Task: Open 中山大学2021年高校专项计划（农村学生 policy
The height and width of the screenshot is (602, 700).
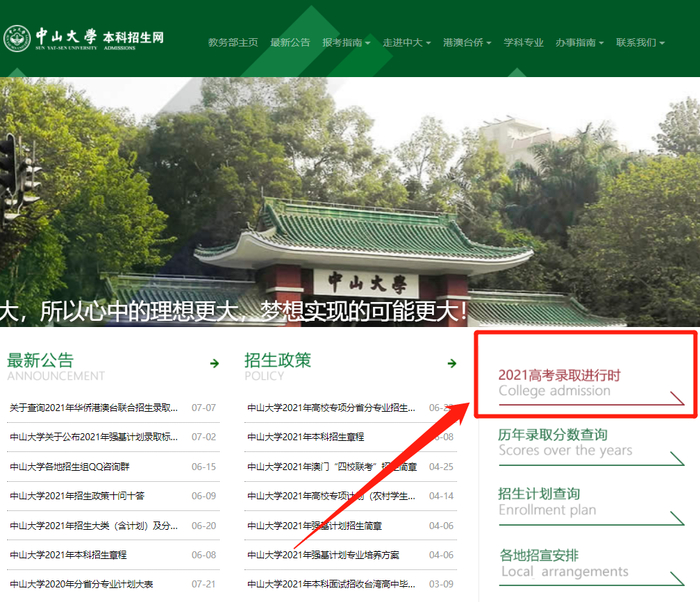Action: [x=331, y=496]
